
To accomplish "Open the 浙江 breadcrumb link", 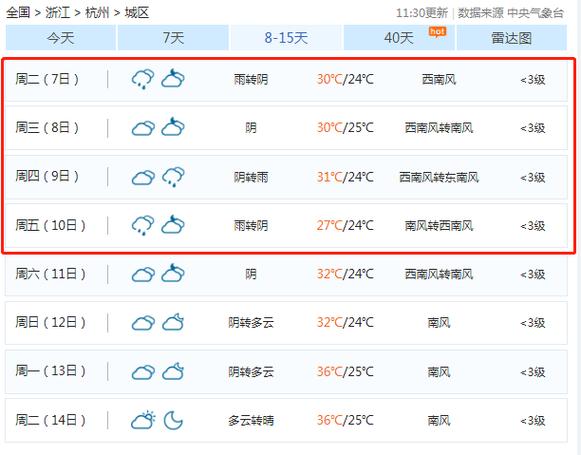I will pos(57,13).
